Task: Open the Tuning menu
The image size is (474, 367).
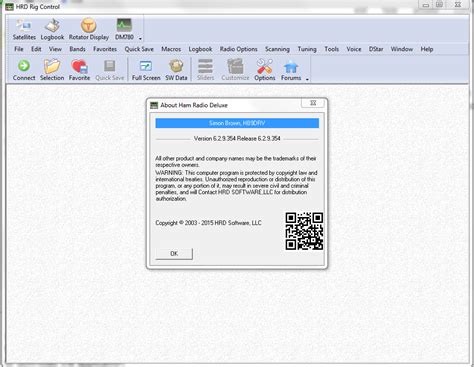Action: (x=307, y=49)
